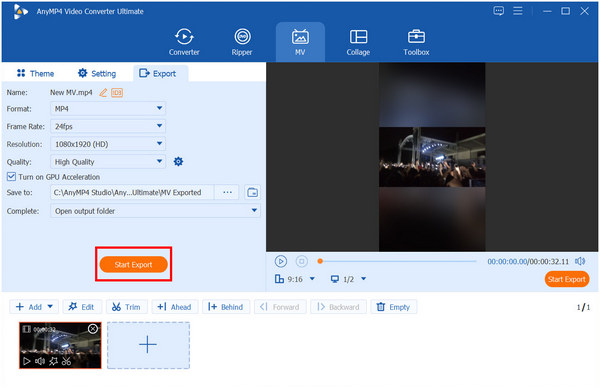Open quality settings gear icon
The height and width of the screenshot is (388, 600).
178,162
